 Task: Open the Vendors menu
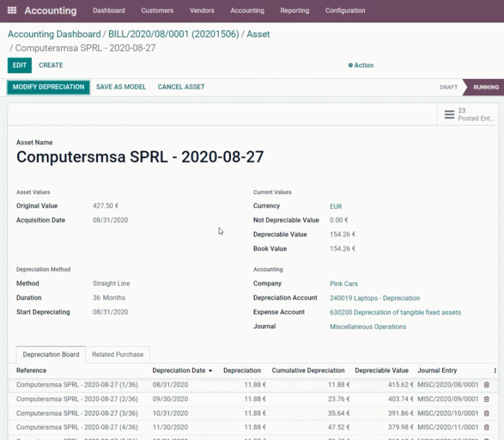click(202, 11)
